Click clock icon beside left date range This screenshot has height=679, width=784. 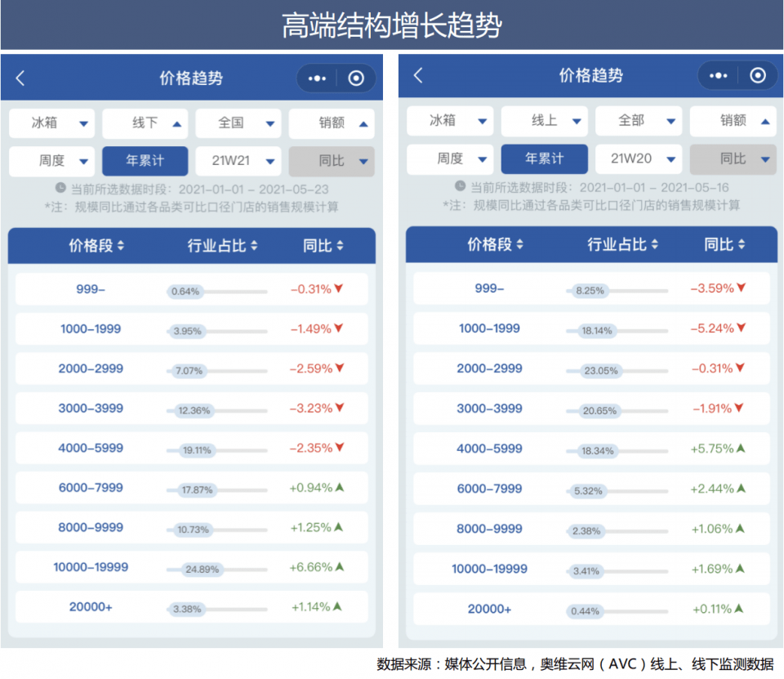[60, 188]
